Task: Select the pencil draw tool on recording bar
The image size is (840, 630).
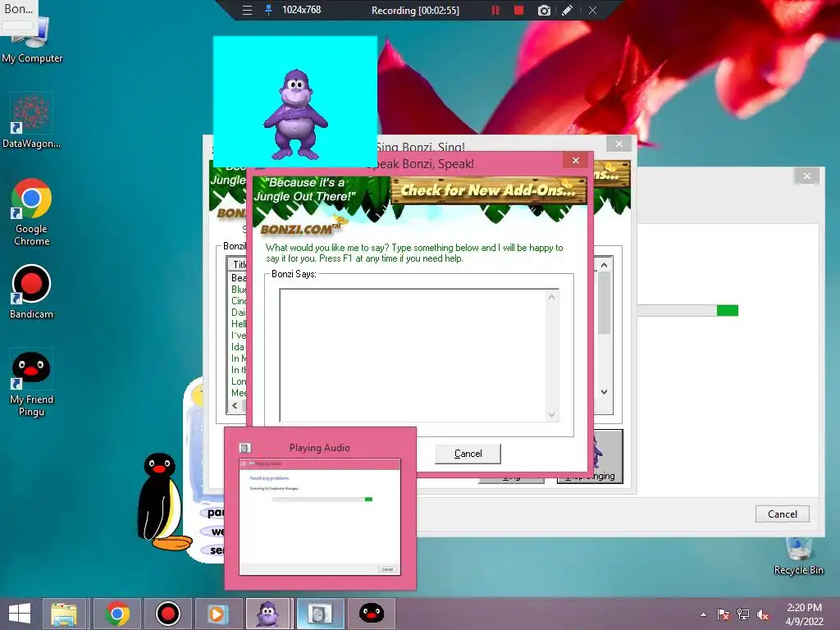Action: (568, 10)
